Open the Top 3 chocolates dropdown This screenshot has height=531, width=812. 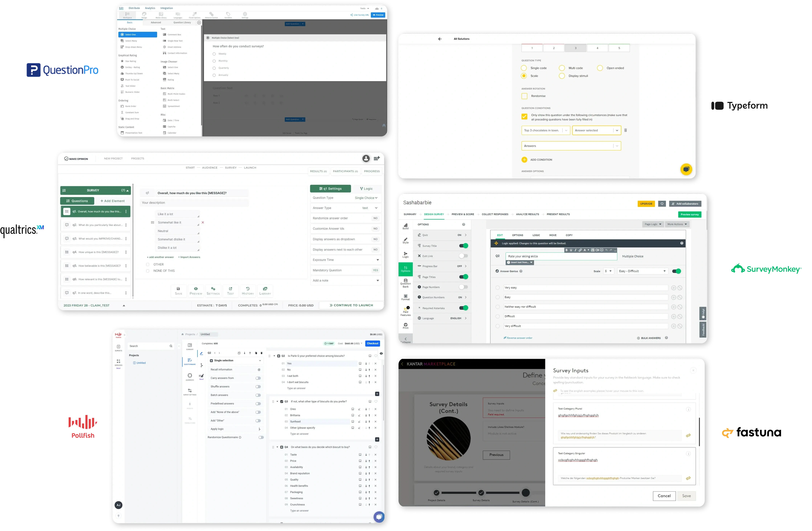pyautogui.click(x=545, y=130)
